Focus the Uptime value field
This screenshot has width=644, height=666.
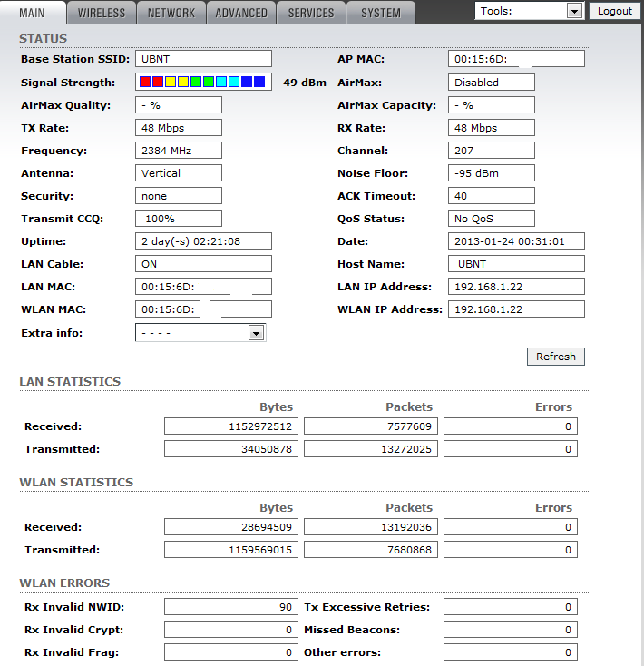click(203, 241)
